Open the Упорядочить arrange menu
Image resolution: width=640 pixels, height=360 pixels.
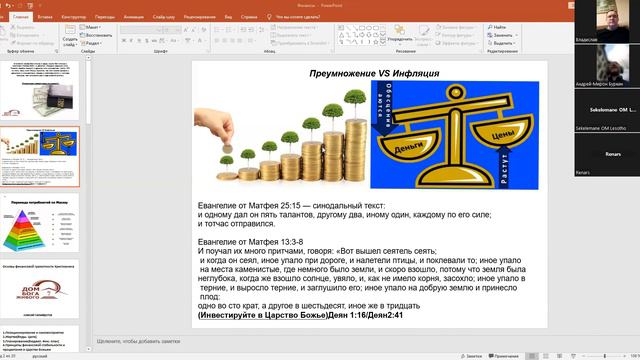pos(400,35)
